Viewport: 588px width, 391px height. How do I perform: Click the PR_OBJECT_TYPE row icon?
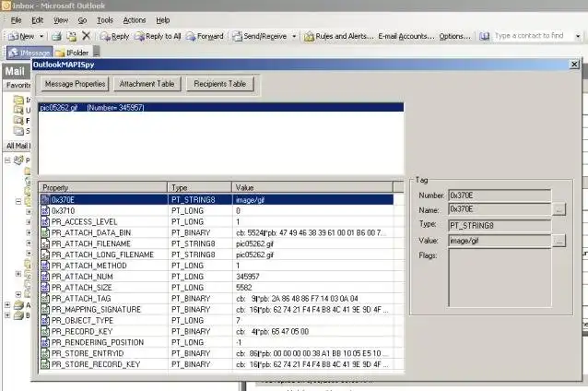click(45, 321)
